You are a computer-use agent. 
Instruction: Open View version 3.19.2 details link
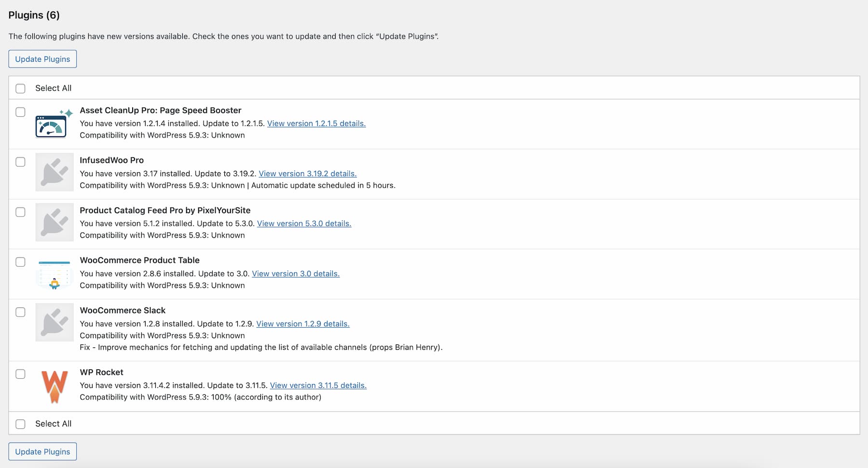pos(308,174)
